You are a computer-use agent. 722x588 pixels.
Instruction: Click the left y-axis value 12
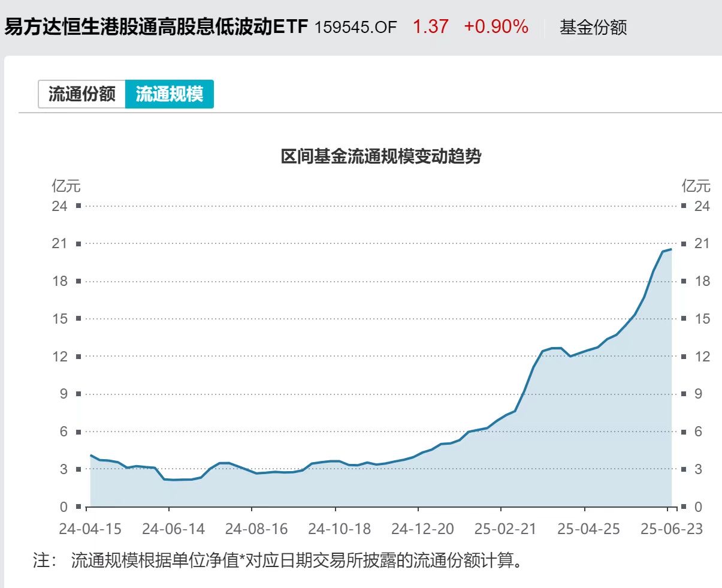pos(60,357)
